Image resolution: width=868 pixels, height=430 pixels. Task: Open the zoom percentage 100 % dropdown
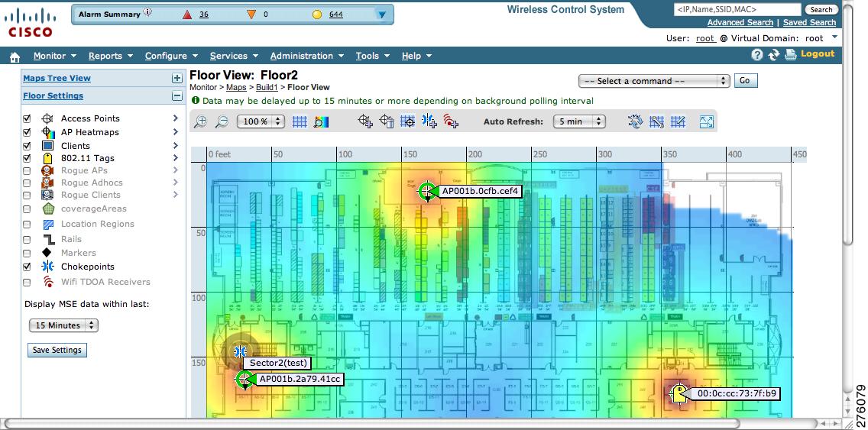261,121
